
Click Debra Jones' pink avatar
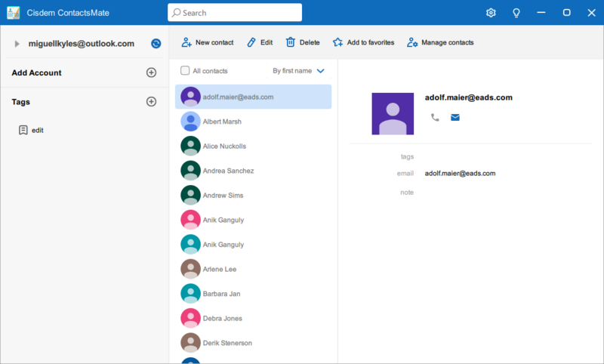[190, 318]
